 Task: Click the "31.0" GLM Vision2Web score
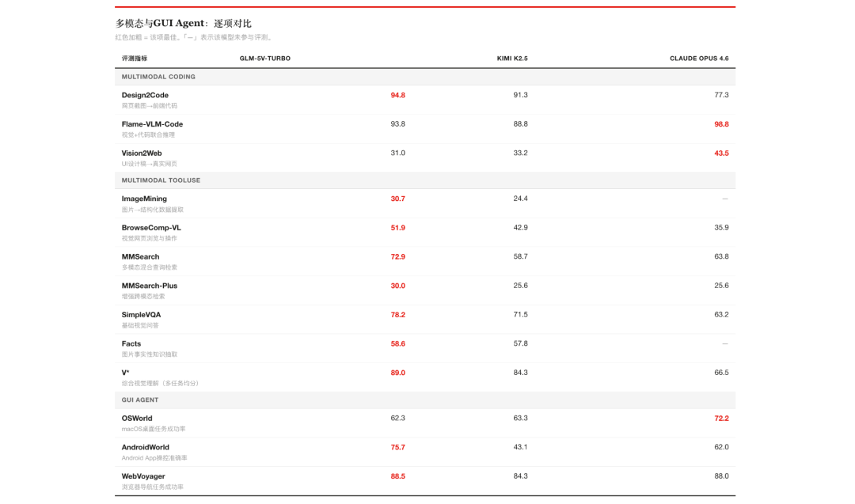398,153
